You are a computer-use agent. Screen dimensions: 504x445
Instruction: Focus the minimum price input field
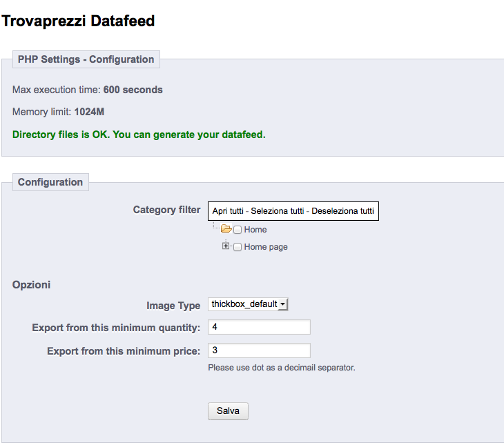pyautogui.click(x=259, y=350)
